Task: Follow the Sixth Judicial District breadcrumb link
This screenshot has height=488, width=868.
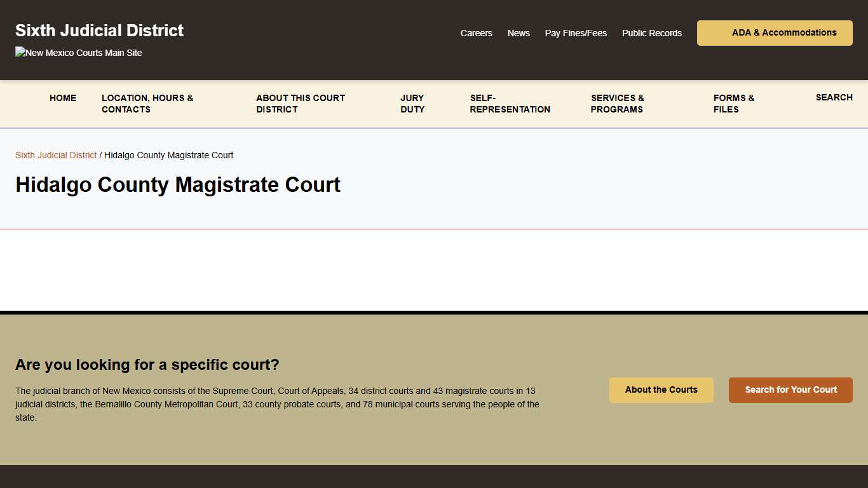Action: [x=55, y=155]
